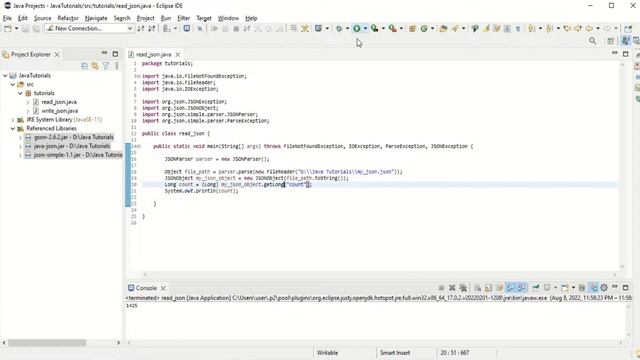This screenshot has width=640, height=360.
Task: Open the Run Last Tool dropdown arrow
Action: 401,29
